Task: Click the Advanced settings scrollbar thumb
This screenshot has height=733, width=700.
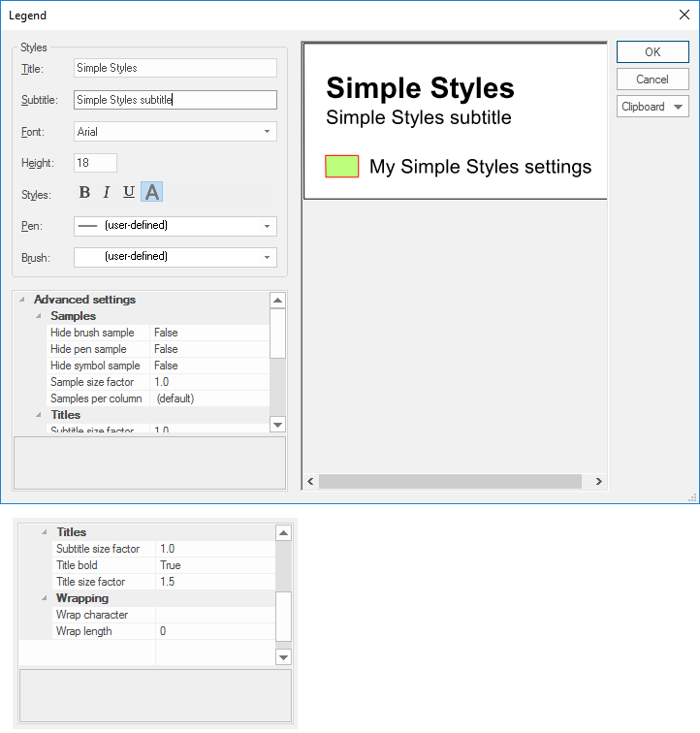Action: [277, 333]
